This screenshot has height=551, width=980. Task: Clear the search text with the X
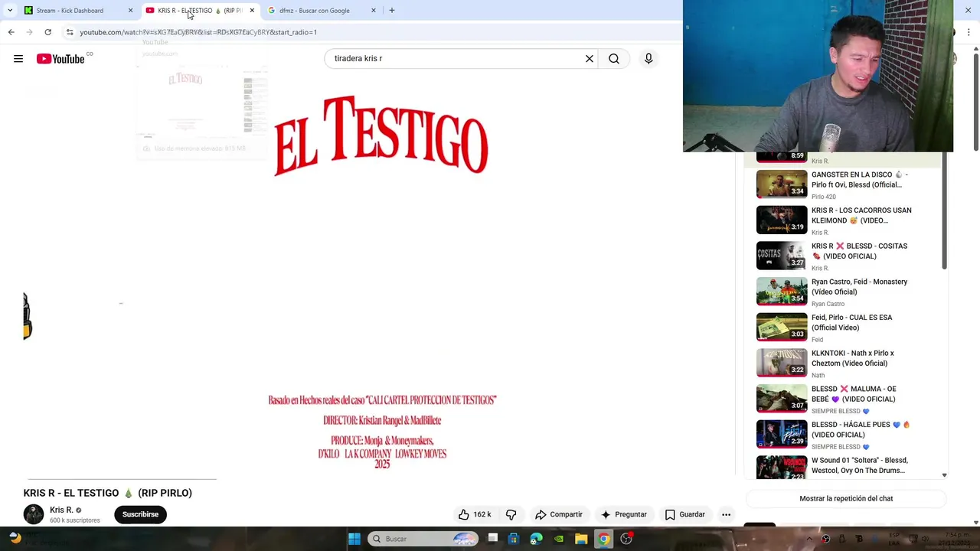pyautogui.click(x=590, y=59)
